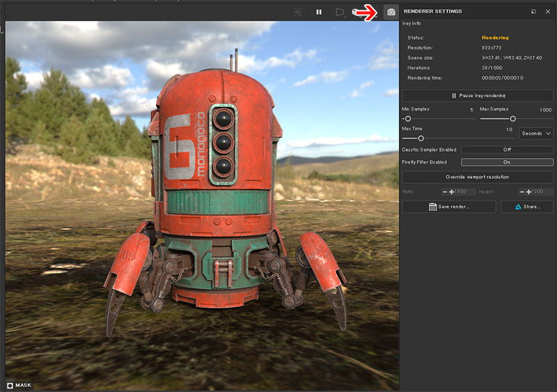Click the MASK icon in viewport corner
Viewport: 557px width, 392px height.
point(10,384)
